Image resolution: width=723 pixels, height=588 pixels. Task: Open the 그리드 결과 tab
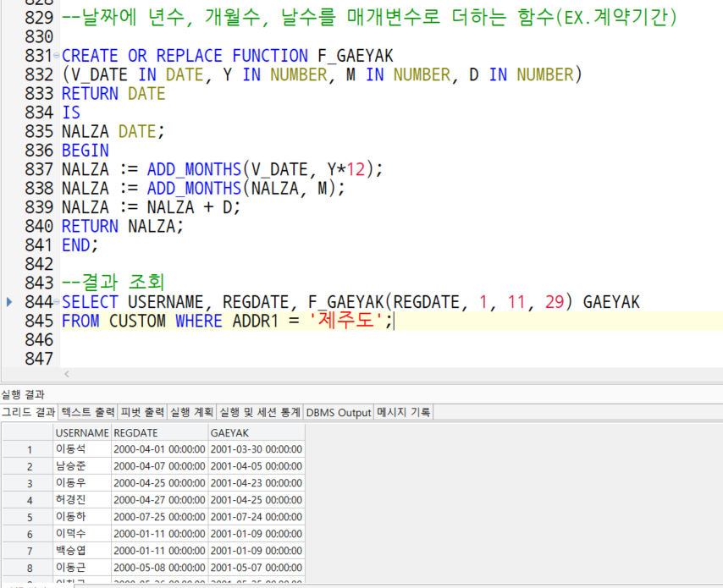coord(29,412)
